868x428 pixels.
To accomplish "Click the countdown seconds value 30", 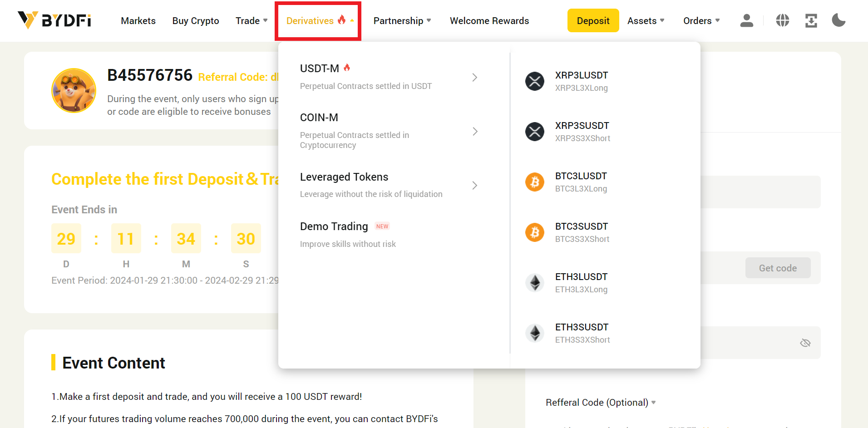I will pyautogui.click(x=246, y=238).
